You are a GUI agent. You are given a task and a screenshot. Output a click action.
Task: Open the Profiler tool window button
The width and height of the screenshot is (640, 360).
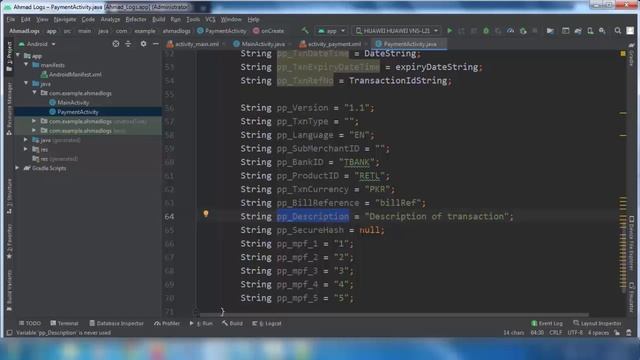[167, 323]
